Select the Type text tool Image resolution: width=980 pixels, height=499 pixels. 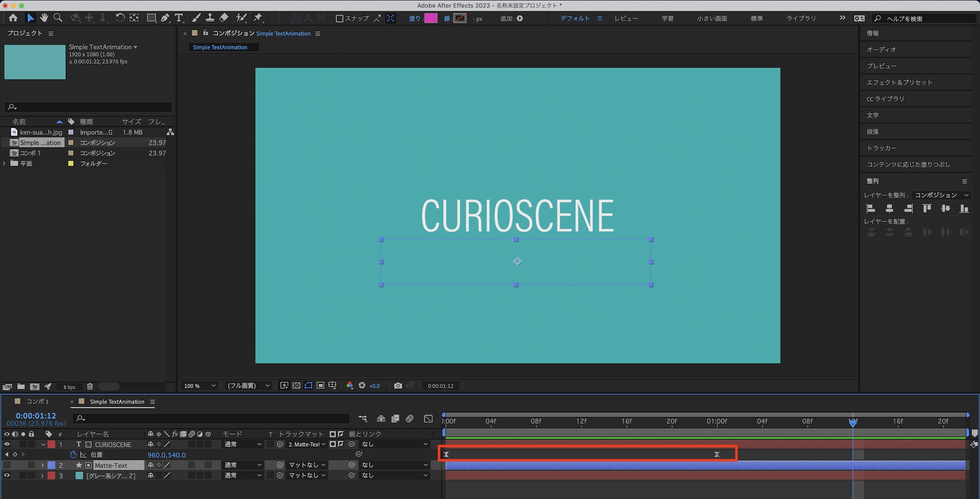[179, 18]
